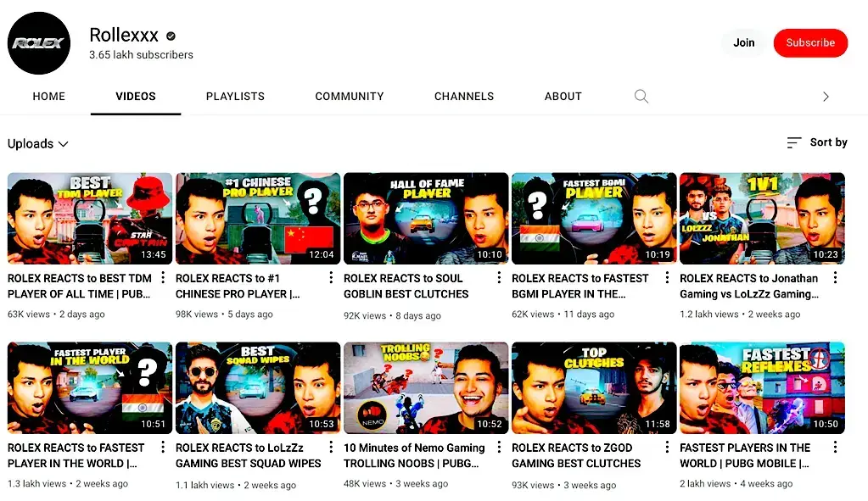The height and width of the screenshot is (501, 868).
Task: Open title ROLEX REACTS to ZGOD GAMING BEST CLUTCHES
Action: [x=576, y=455]
